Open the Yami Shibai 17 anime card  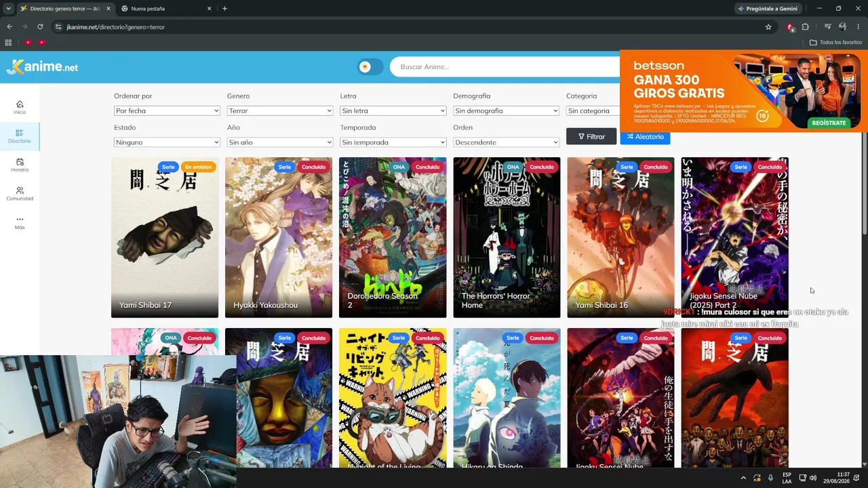coord(165,237)
